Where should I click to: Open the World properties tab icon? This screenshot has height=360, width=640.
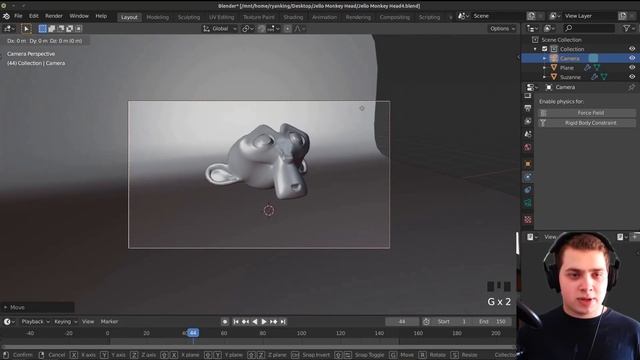pyautogui.click(x=528, y=147)
